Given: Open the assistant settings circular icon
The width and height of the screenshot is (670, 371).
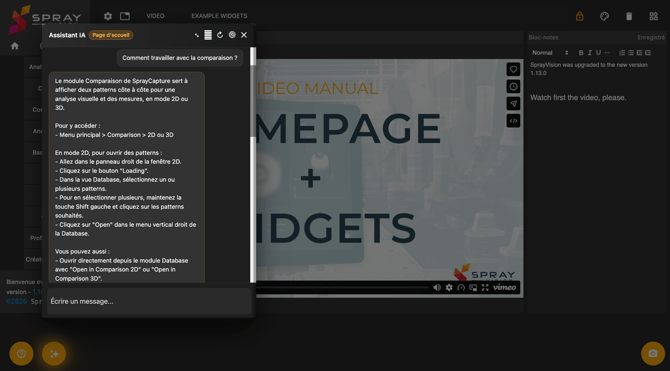Looking at the screenshot, I should click(232, 35).
